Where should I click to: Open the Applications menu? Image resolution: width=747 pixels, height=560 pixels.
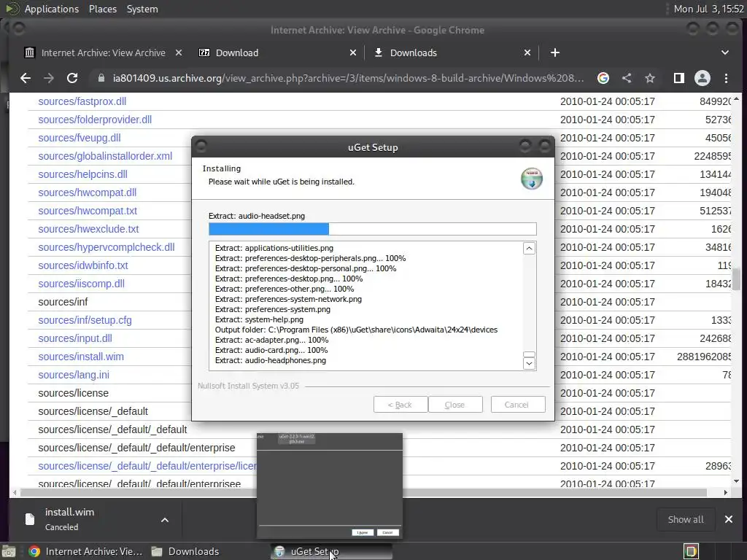click(x=52, y=9)
